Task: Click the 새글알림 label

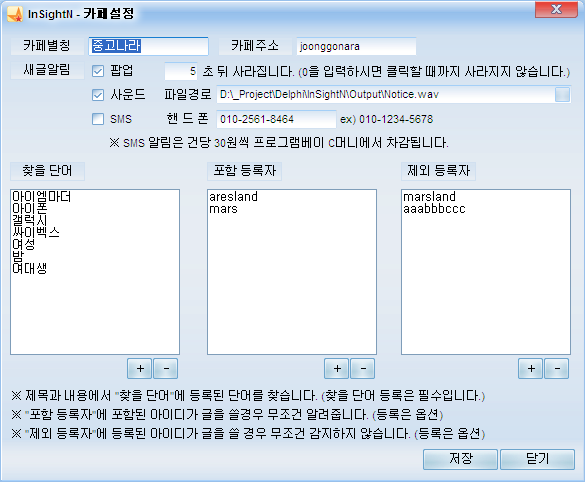Action: point(47,70)
